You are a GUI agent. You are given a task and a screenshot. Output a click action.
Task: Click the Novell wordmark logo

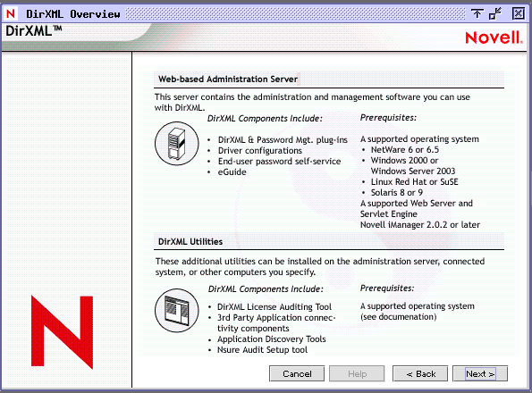click(494, 38)
